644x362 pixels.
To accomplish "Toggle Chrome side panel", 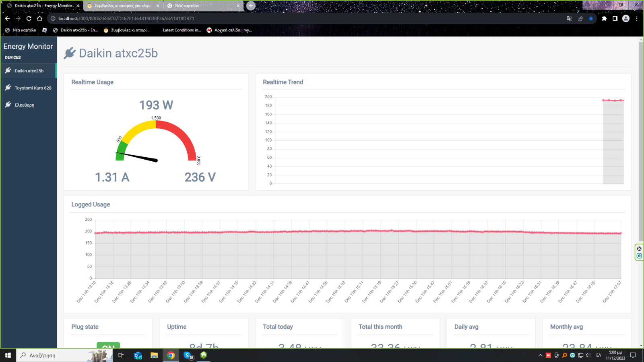I will [615, 19].
